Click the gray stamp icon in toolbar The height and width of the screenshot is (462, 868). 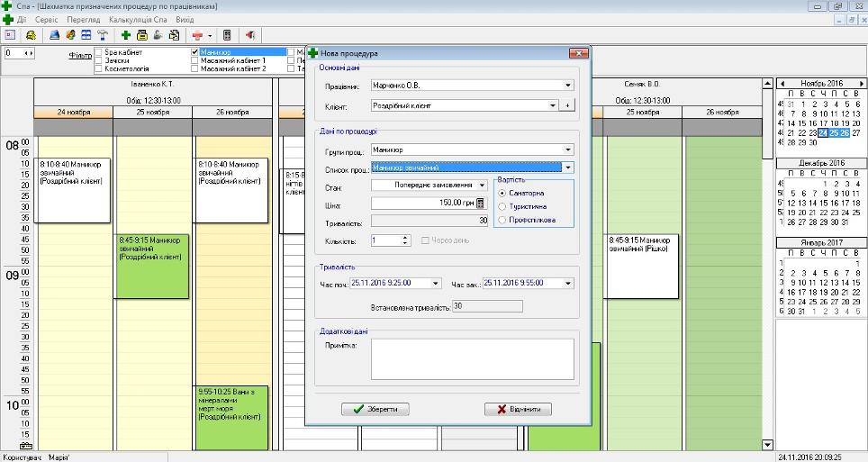coord(158,35)
